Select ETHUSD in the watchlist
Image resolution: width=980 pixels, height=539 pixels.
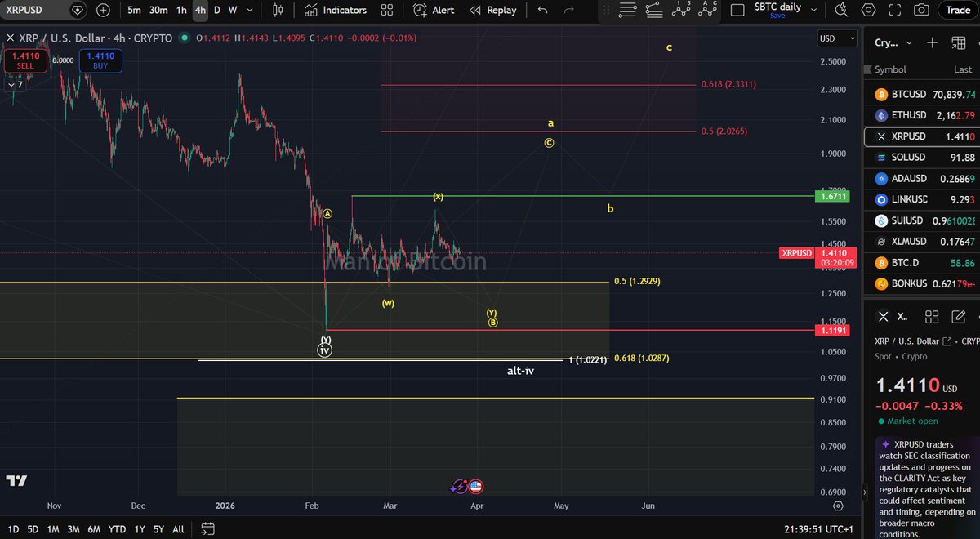pos(922,115)
